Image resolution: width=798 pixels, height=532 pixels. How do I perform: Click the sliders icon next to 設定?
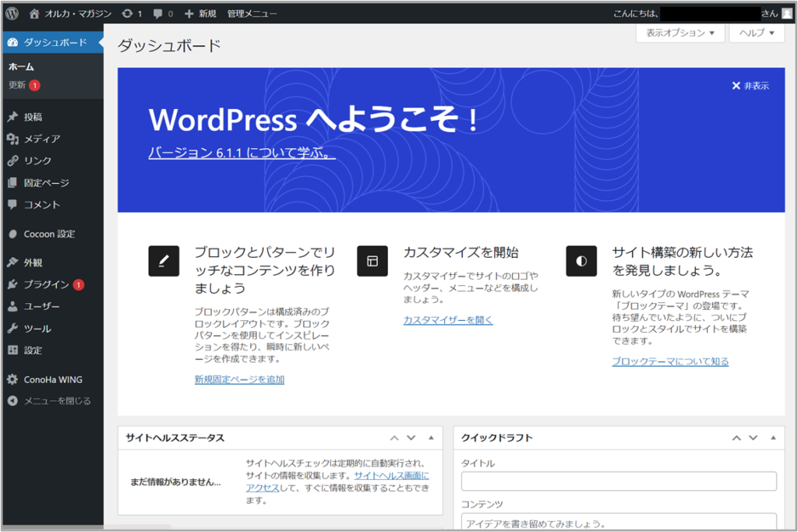pyautogui.click(x=12, y=350)
